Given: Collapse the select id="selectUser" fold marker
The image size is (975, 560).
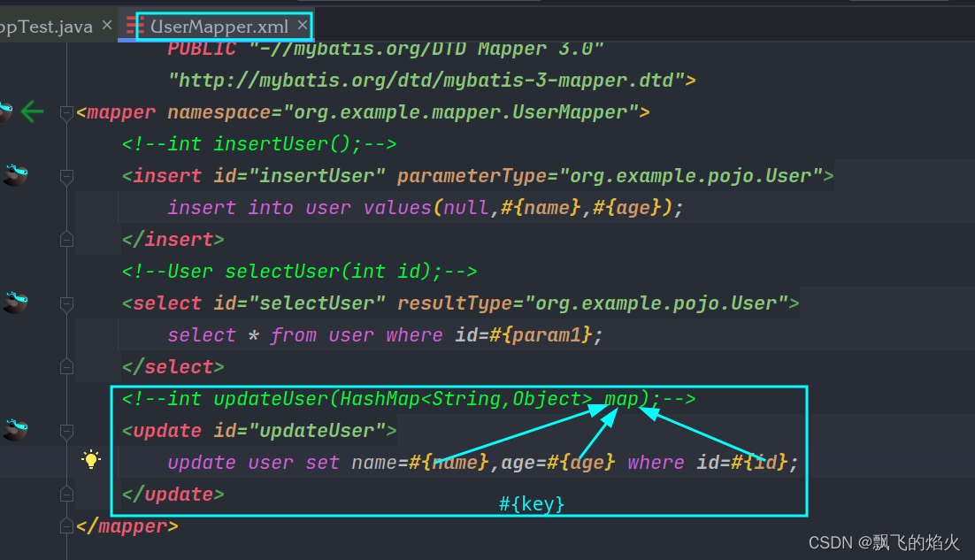Looking at the screenshot, I should [x=66, y=304].
